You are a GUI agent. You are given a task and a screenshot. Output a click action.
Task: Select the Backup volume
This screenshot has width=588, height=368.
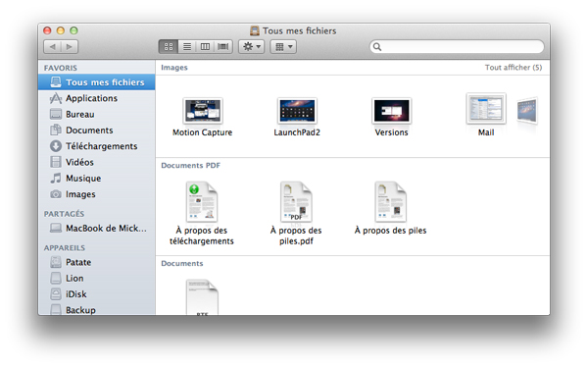tap(97, 309)
